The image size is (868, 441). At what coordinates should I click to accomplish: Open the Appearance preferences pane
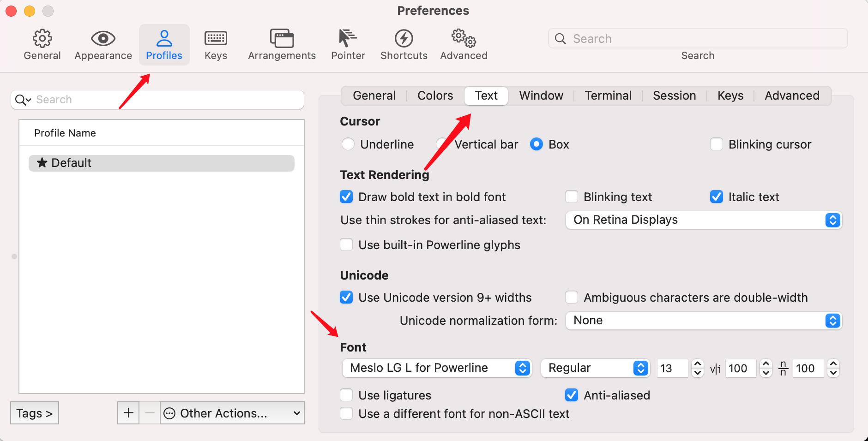(x=103, y=45)
